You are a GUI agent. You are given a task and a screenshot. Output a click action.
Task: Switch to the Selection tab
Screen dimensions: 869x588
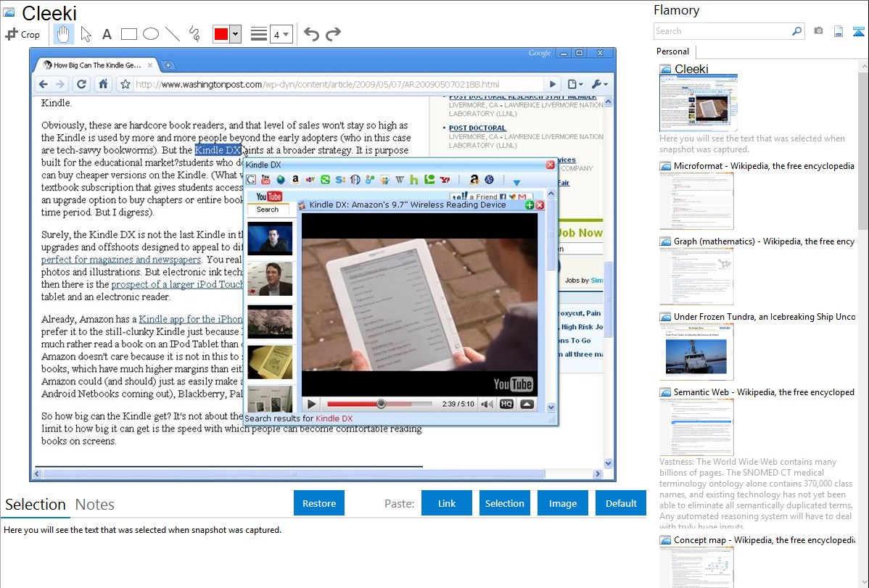(x=36, y=505)
